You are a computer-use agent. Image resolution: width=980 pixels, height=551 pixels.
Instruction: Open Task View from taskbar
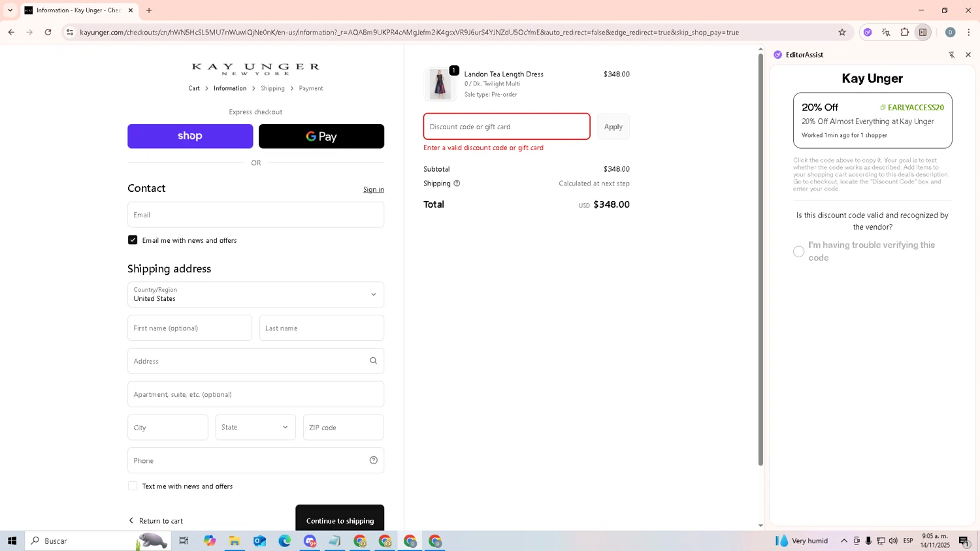pyautogui.click(x=184, y=541)
